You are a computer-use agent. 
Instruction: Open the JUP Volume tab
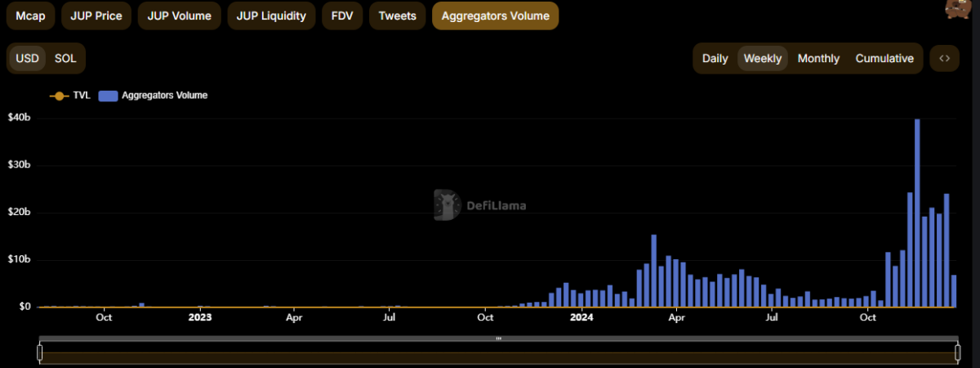point(179,16)
